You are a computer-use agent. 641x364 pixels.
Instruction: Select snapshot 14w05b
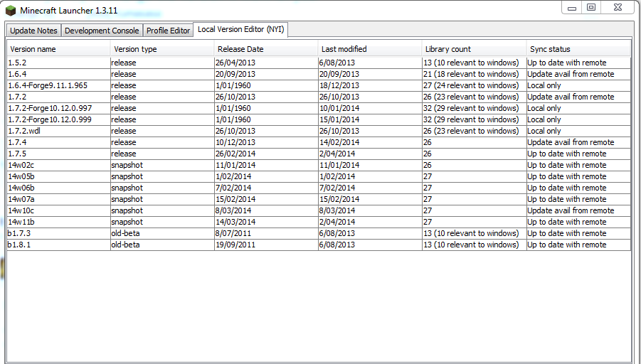319,177
